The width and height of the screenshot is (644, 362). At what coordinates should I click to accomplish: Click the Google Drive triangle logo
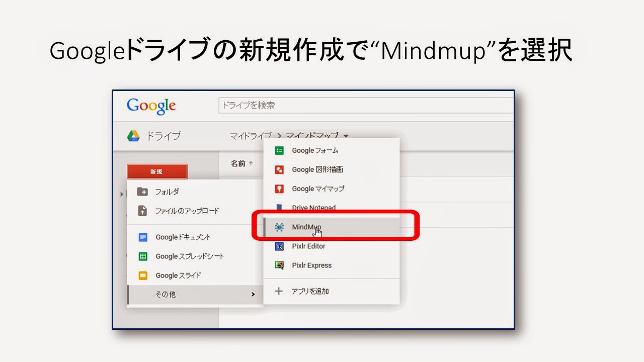point(133,136)
